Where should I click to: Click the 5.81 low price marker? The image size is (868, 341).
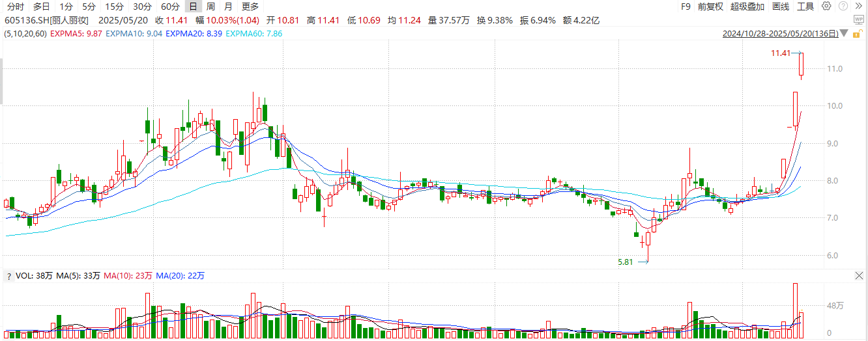(626, 262)
